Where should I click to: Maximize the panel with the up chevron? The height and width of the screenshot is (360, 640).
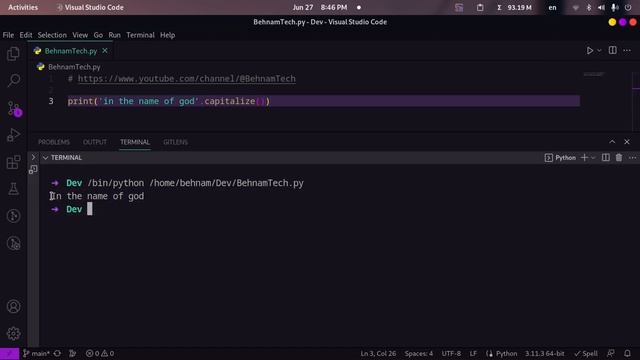point(612,142)
